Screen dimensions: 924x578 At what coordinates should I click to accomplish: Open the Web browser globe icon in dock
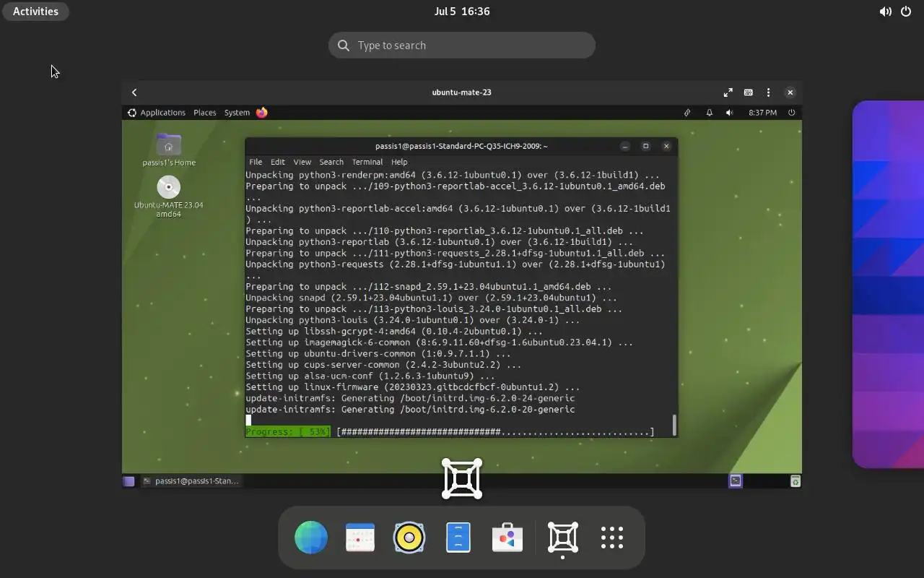(x=311, y=538)
